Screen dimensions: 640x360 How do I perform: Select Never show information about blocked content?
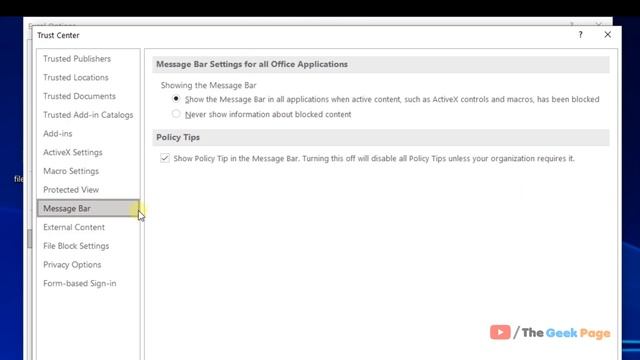pyautogui.click(x=176, y=114)
